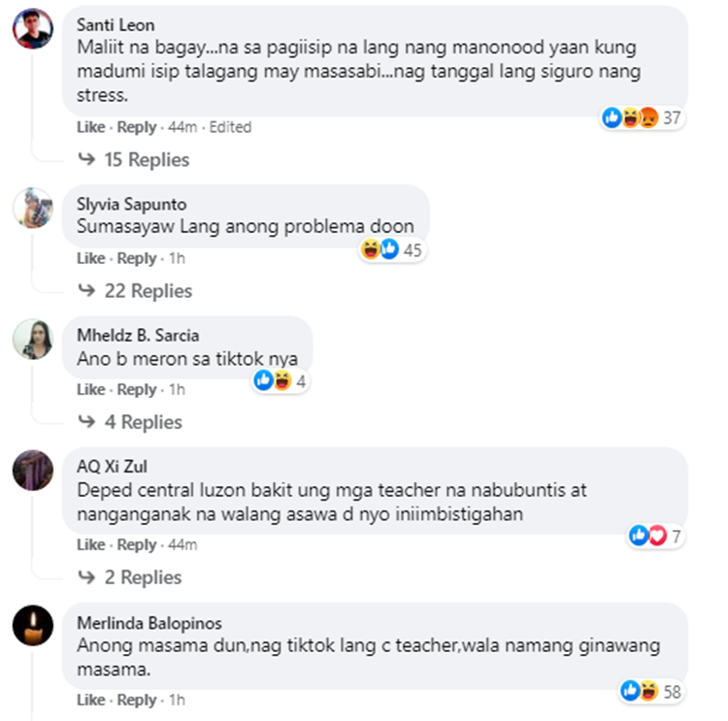Viewport: 728px width, 721px height.
Task: Open Slyvia Sapunto's profile name link
Action: (x=132, y=204)
